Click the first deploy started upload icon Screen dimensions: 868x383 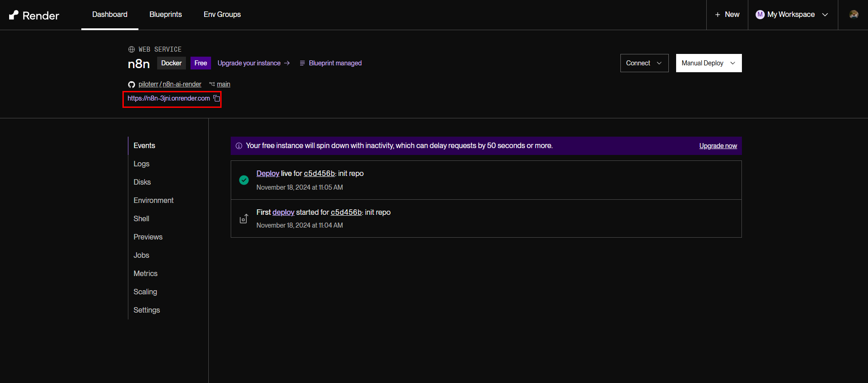point(244,218)
